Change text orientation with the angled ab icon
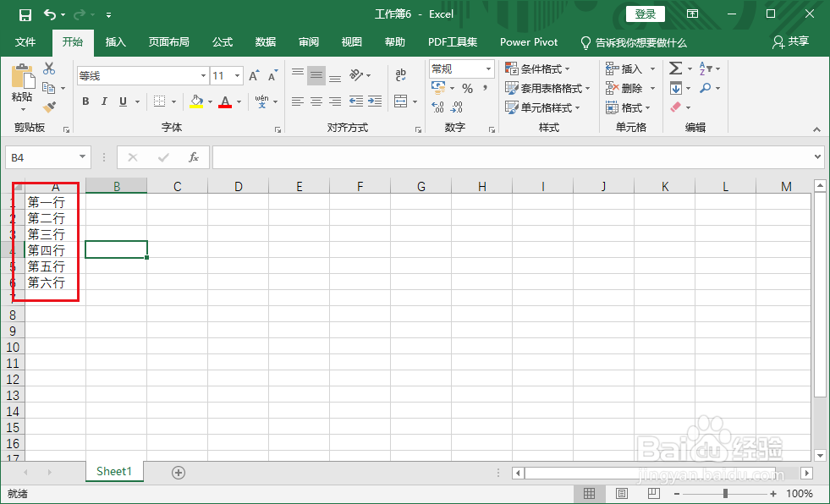The image size is (830, 504). point(356,75)
